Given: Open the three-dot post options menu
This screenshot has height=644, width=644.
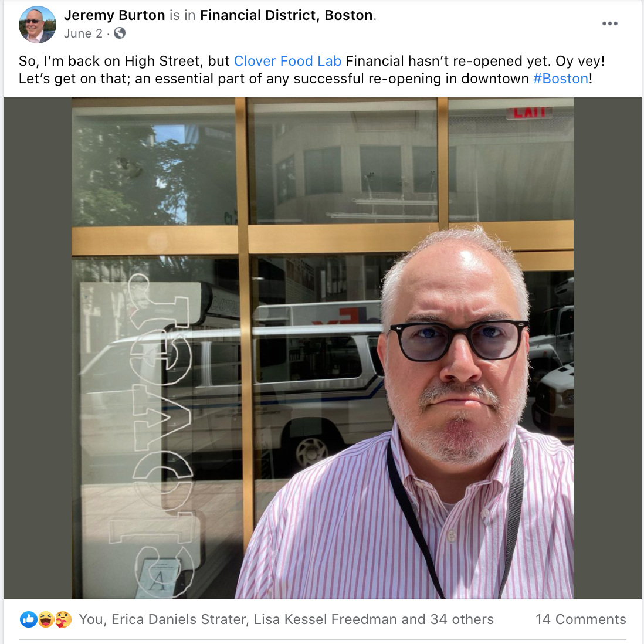Looking at the screenshot, I should coord(609,23).
